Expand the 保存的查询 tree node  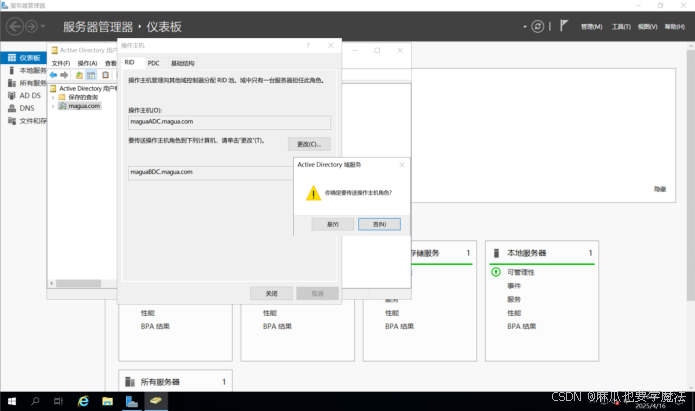(53, 97)
